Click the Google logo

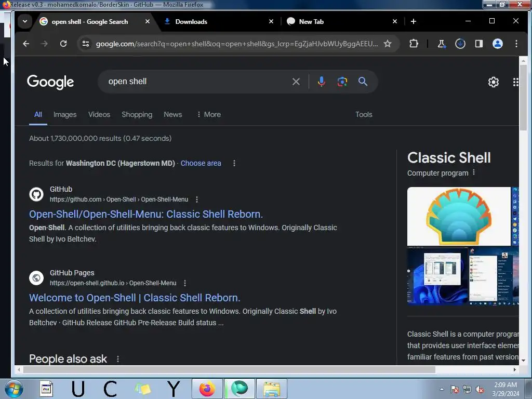pos(50,82)
